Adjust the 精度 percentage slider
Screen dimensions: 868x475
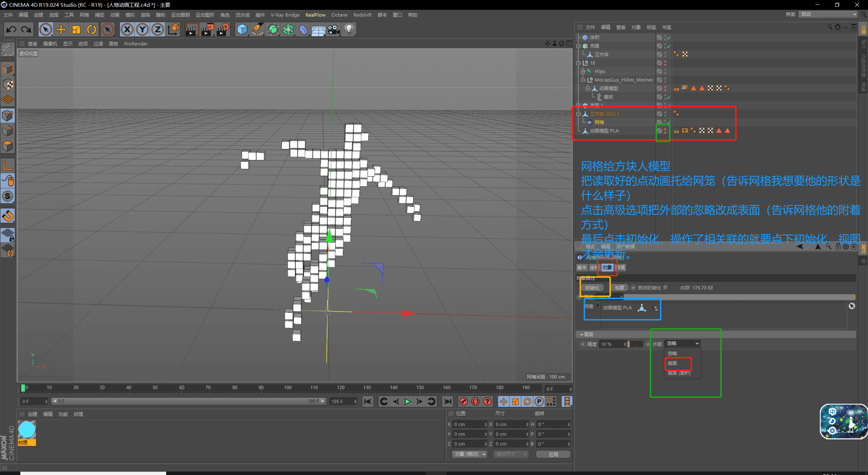[636, 344]
